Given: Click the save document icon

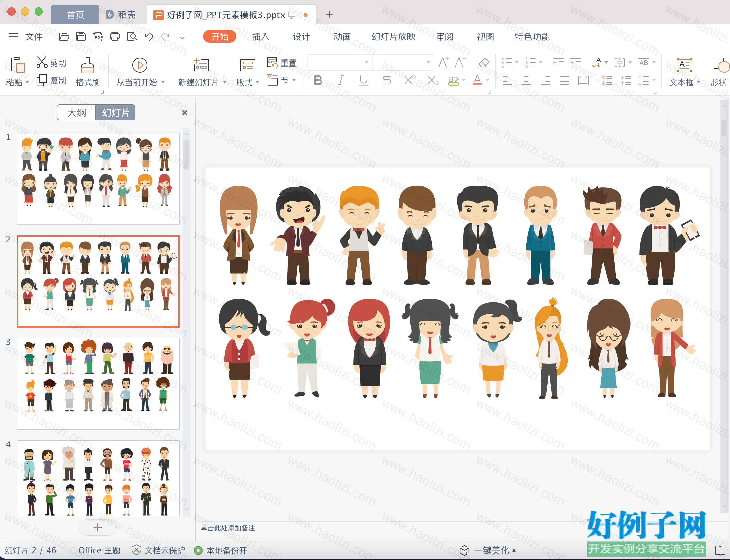Looking at the screenshot, I should pos(81,36).
